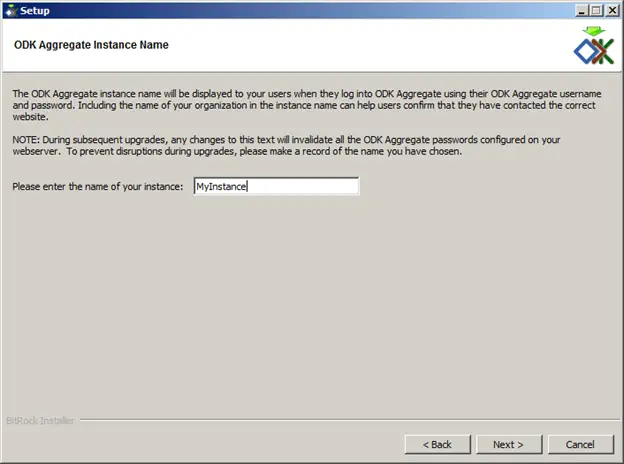Close the Setup window
Screen dimensions: 624x464
click(612, 10)
